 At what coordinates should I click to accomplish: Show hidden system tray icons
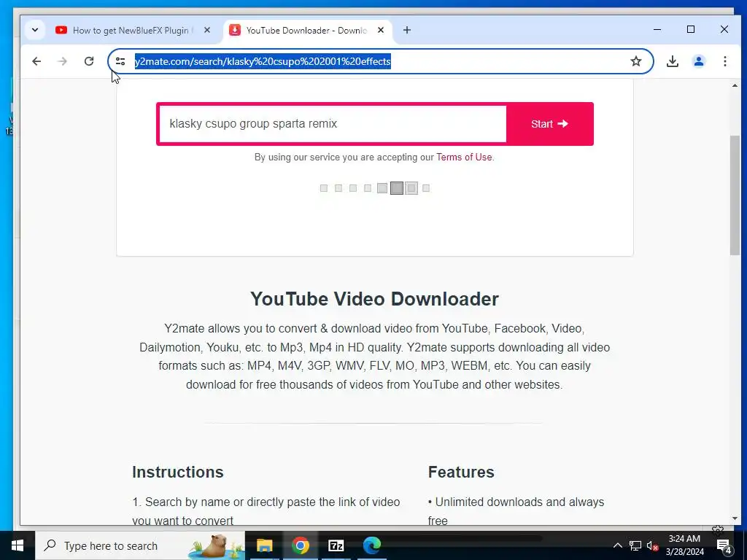(617, 545)
